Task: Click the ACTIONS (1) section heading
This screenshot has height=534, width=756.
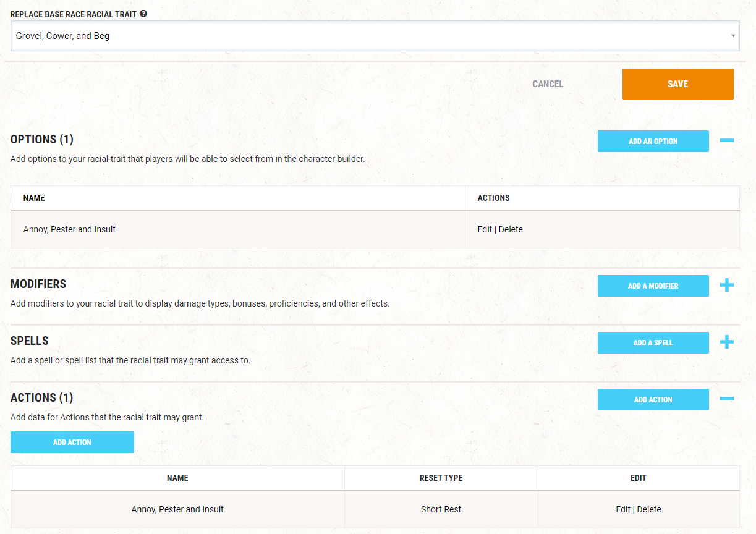Action: pos(42,397)
